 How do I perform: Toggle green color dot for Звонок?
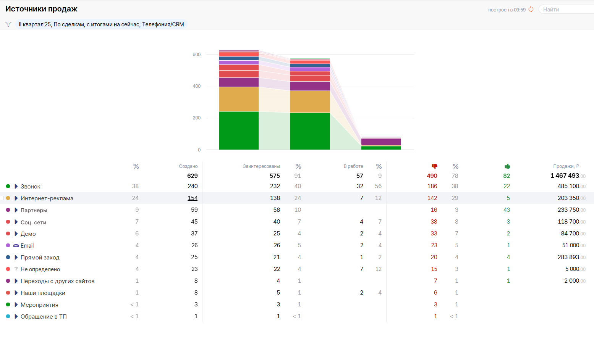pyautogui.click(x=8, y=186)
